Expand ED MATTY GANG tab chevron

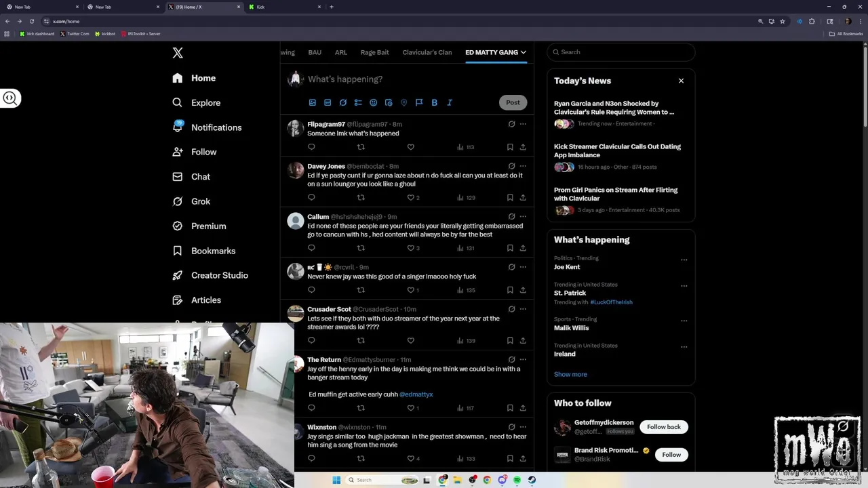tap(523, 52)
